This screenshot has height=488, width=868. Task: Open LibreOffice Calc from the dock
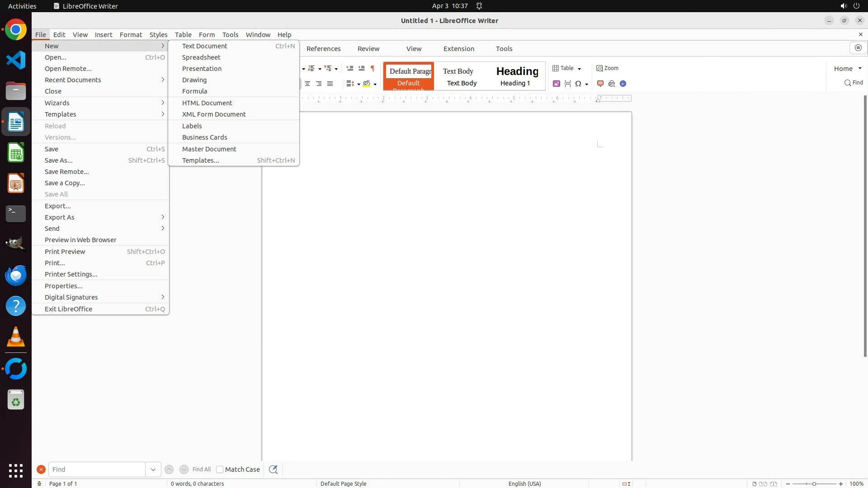coord(16,153)
